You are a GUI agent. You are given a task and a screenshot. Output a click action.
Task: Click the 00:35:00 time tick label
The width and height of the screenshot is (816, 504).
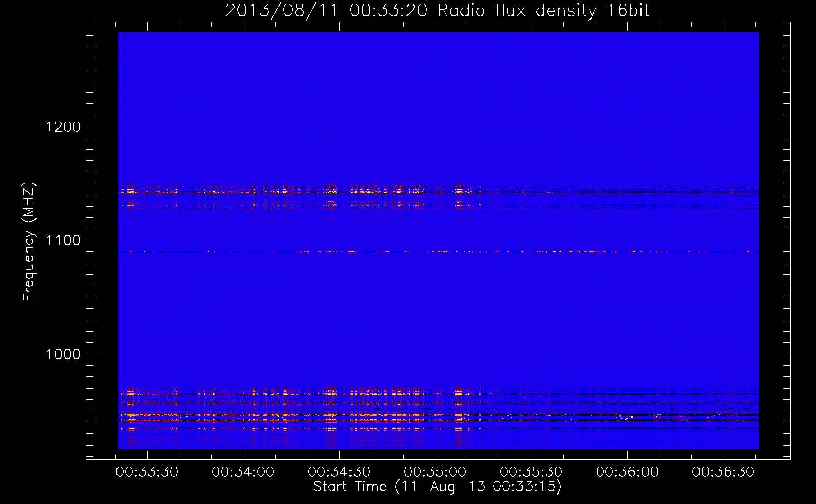pos(435,472)
